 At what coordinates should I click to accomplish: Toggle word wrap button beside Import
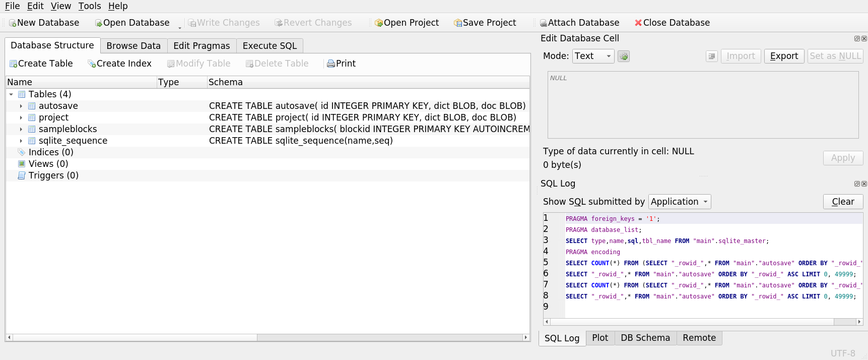pos(711,56)
